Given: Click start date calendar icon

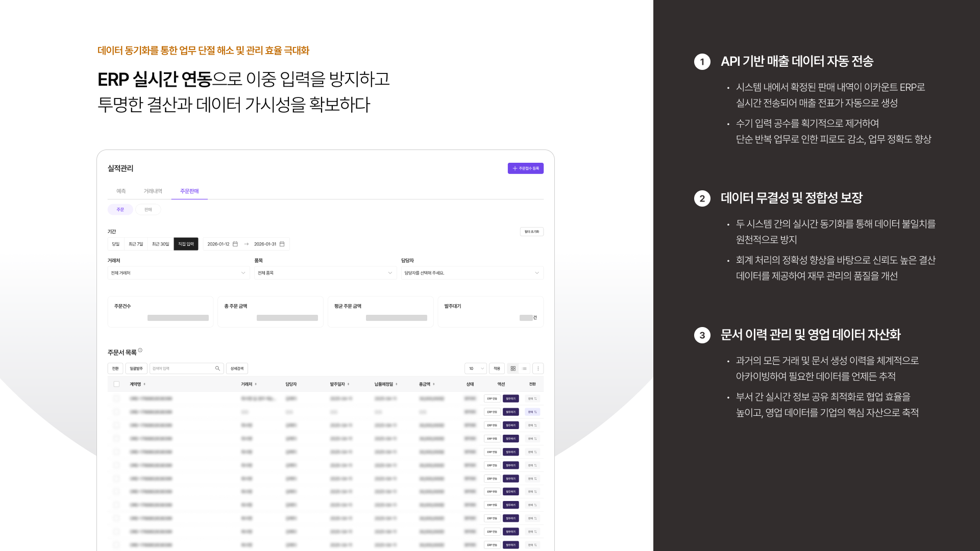Looking at the screenshot, I should (235, 244).
